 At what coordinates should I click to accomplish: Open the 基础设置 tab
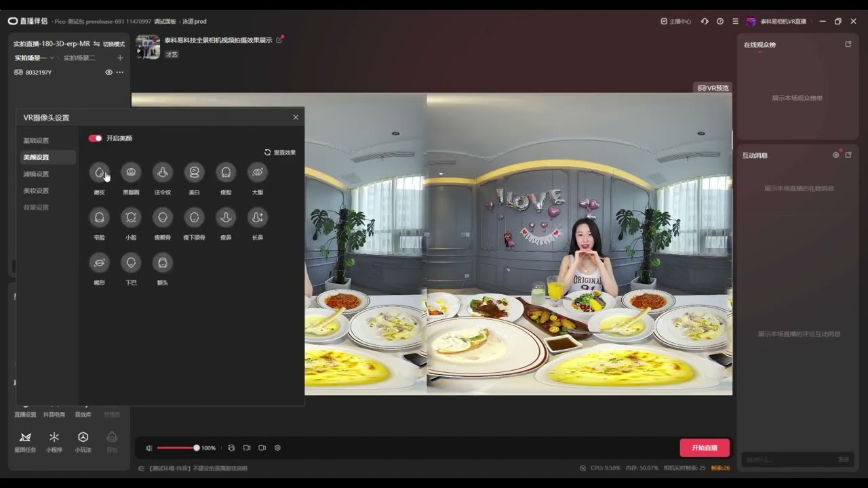pyautogui.click(x=37, y=140)
